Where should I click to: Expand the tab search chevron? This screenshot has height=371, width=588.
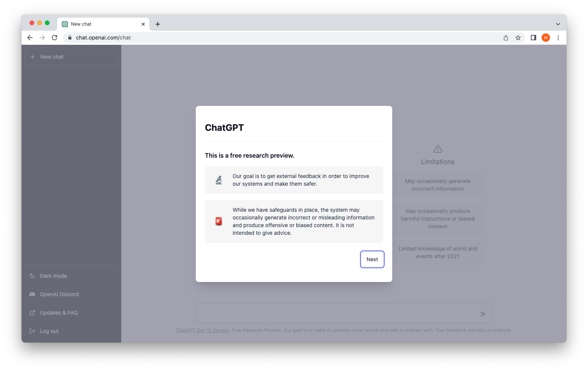pyautogui.click(x=558, y=24)
